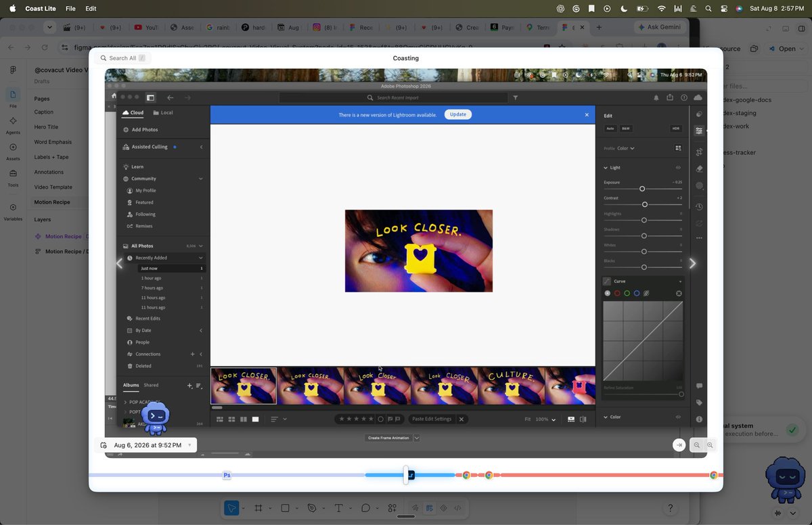Toggle the Lightroom left panel layout icon
The height and width of the screenshot is (525, 812).
150,97
